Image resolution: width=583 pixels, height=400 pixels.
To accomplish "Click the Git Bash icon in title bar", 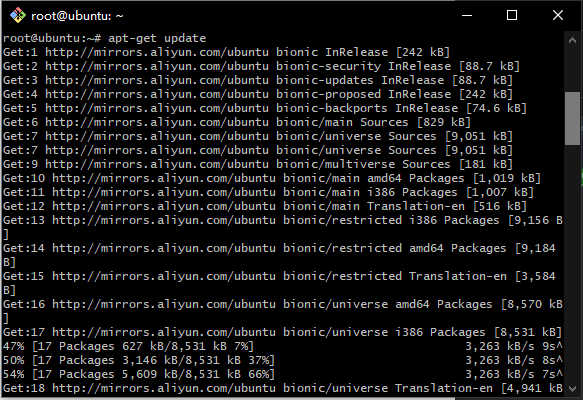I will (x=17, y=16).
